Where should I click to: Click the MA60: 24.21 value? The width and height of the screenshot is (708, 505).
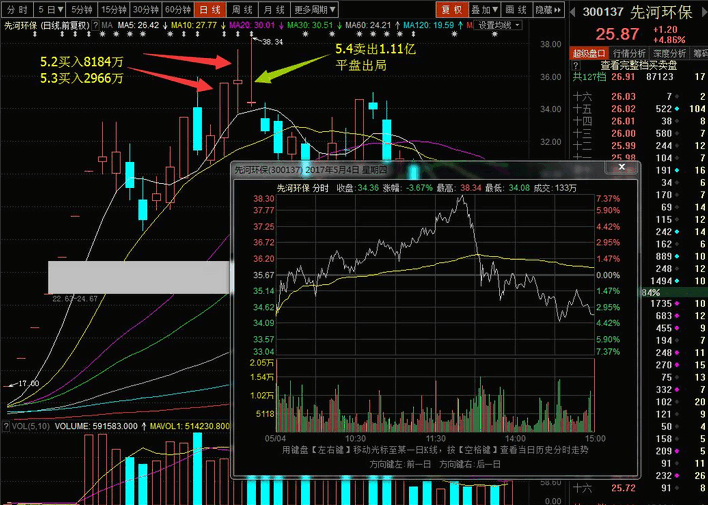(368, 25)
